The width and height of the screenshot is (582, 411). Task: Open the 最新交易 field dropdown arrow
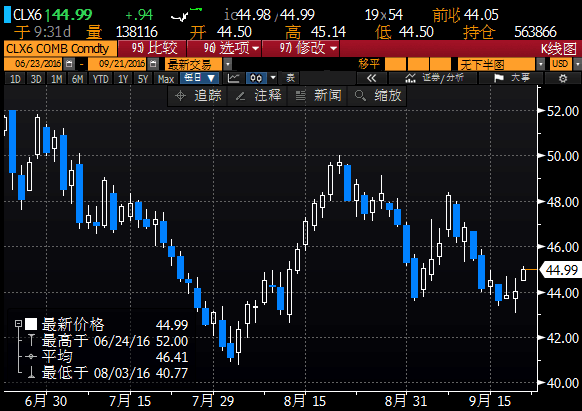pos(228,64)
